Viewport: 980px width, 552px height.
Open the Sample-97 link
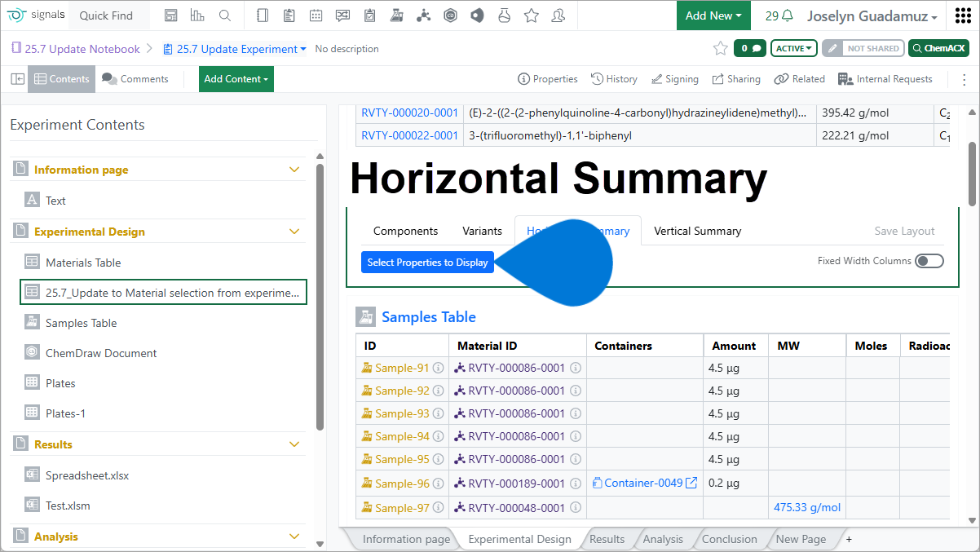[x=402, y=508]
